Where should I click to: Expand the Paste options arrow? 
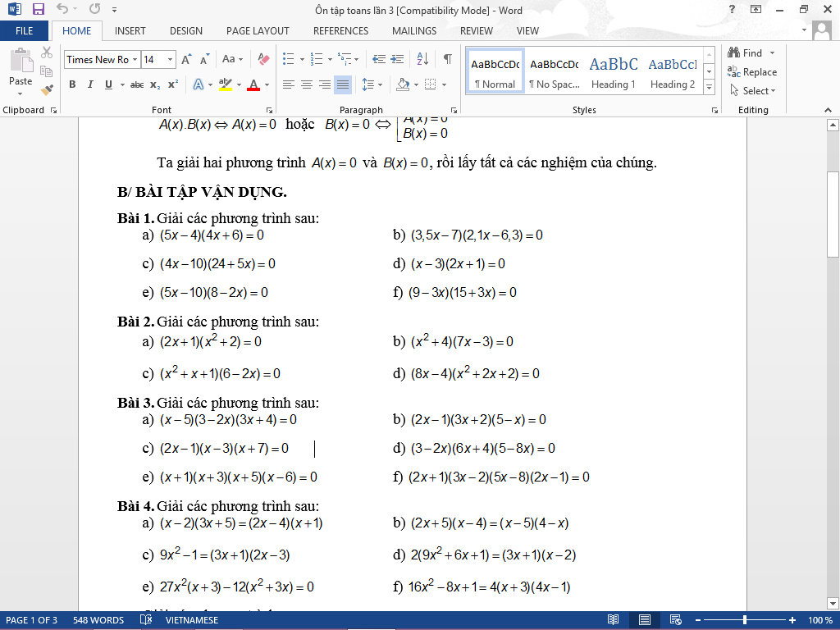(21, 94)
